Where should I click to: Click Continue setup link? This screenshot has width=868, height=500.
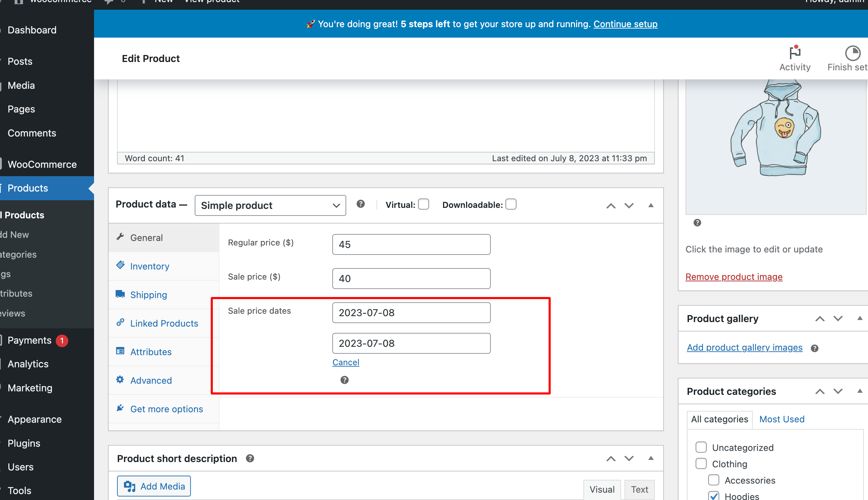(x=625, y=24)
